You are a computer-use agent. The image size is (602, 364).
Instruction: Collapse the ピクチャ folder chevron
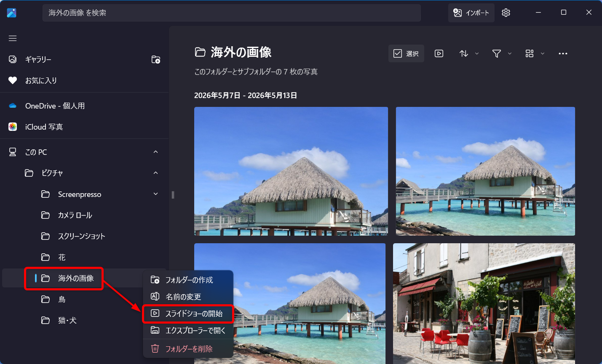[x=156, y=173]
